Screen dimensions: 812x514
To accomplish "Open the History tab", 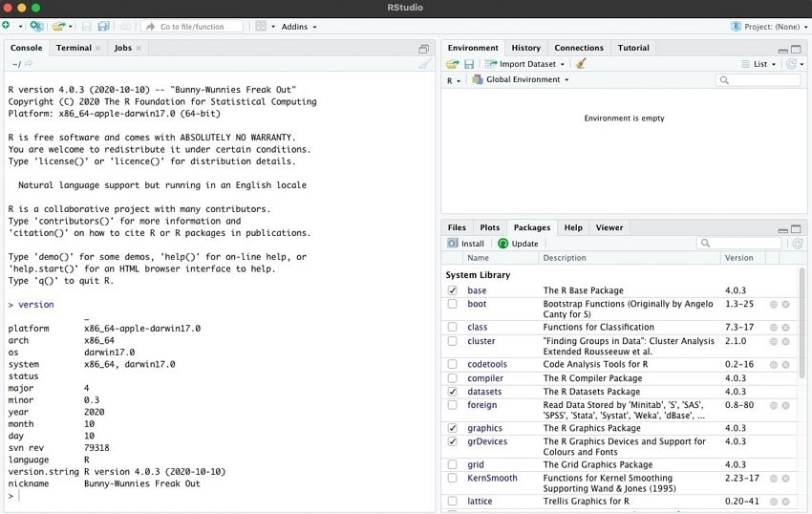I will tap(525, 48).
